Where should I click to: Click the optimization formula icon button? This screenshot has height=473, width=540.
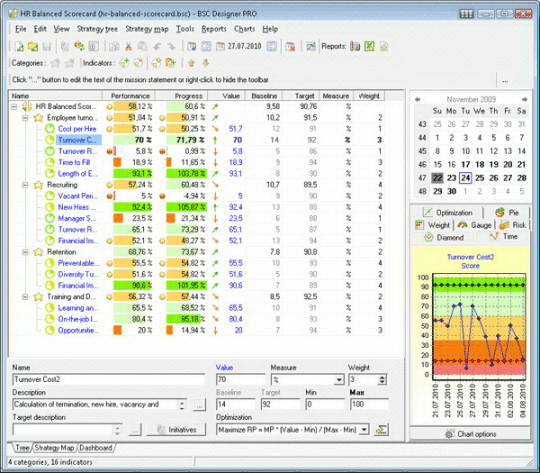coord(381,429)
